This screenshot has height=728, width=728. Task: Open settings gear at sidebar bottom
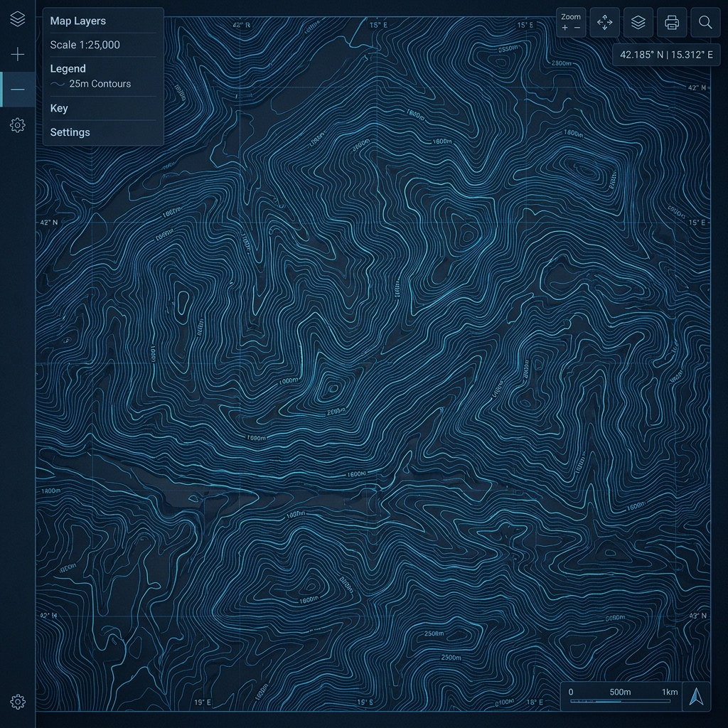click(18, 702)
